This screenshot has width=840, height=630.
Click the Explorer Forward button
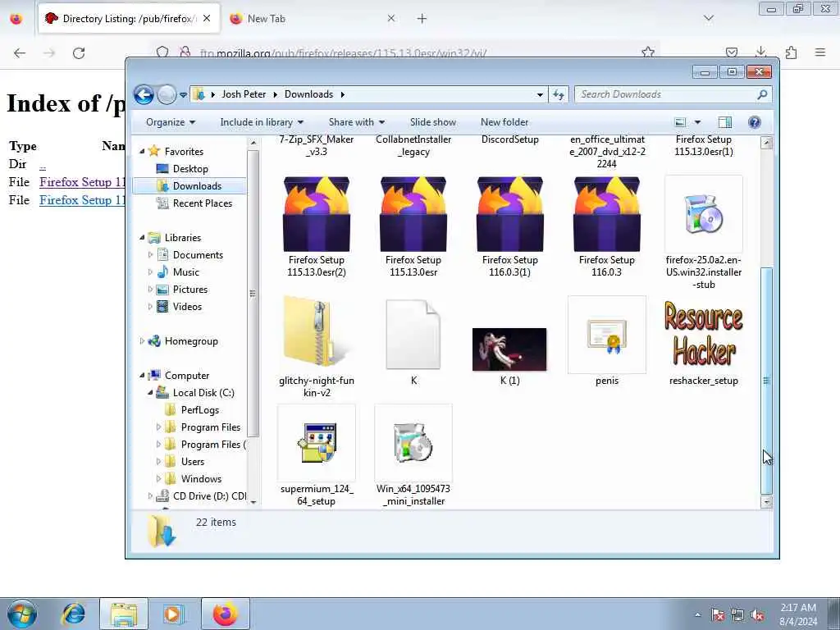(167, 95)
